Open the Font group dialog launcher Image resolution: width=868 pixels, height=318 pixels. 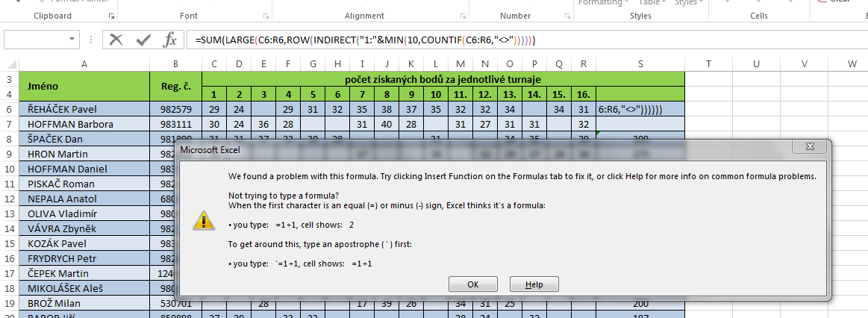(x=266, y=16)
